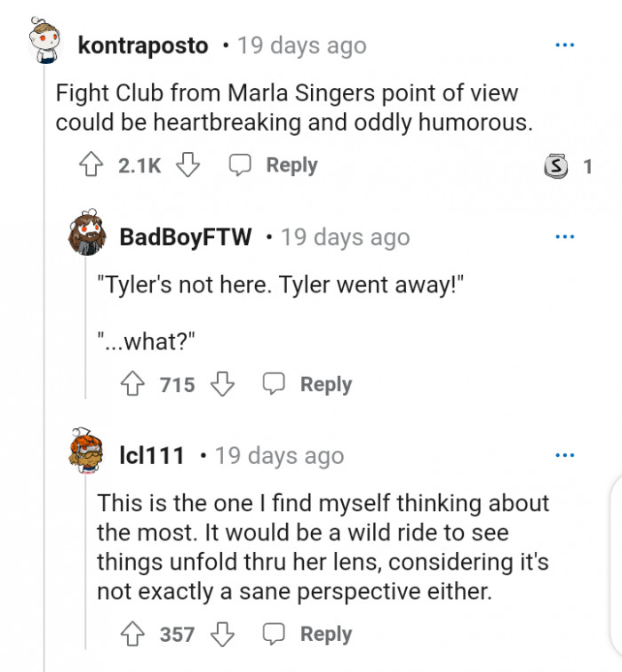Viewport: 622px width, 672px height.
Task: Click the silver award icon on kontraposto's comment
Action: pyautogui.click(x=555, y=165)
